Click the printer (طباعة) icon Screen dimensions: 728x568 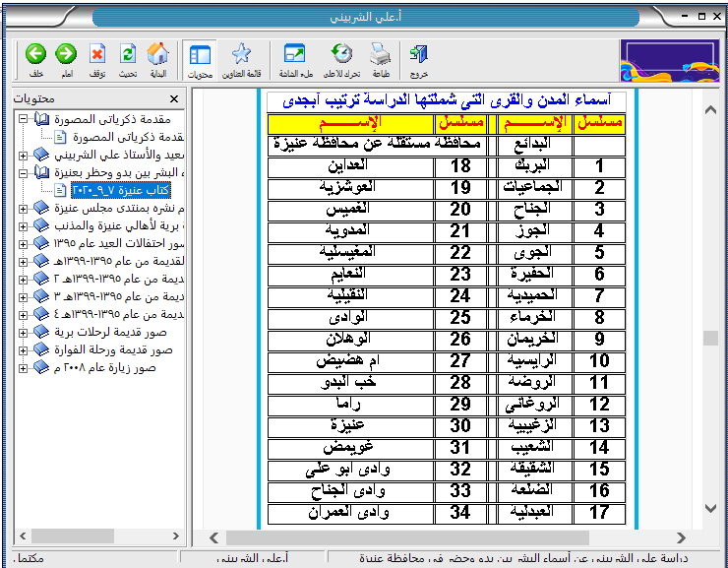click(x=381, y=54)
